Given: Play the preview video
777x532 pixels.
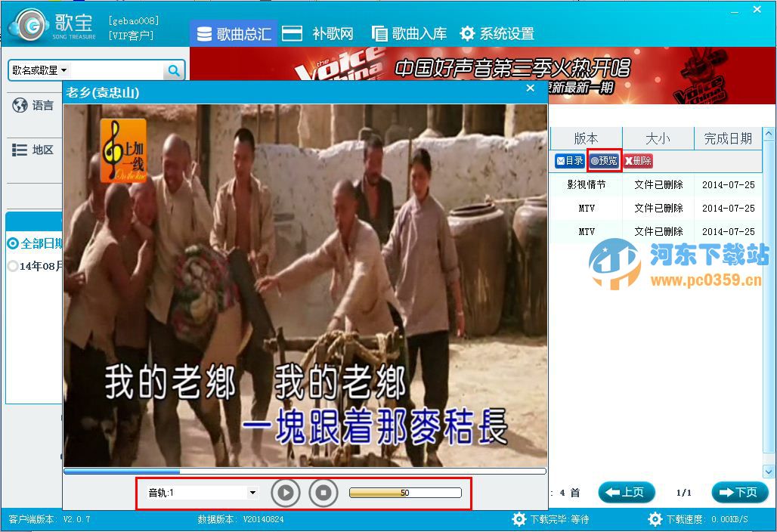Looking at the screenshot, I should 286,493.
